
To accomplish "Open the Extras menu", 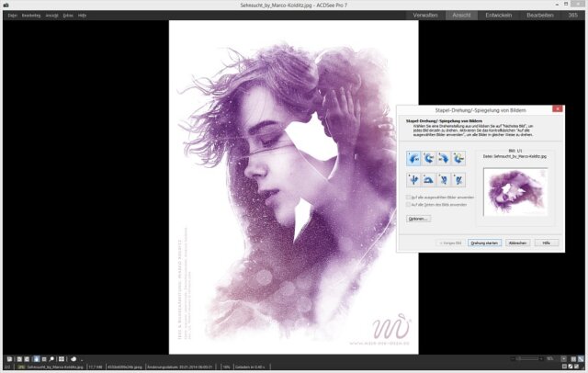I will pyautogui.click(x=68, y=16).
